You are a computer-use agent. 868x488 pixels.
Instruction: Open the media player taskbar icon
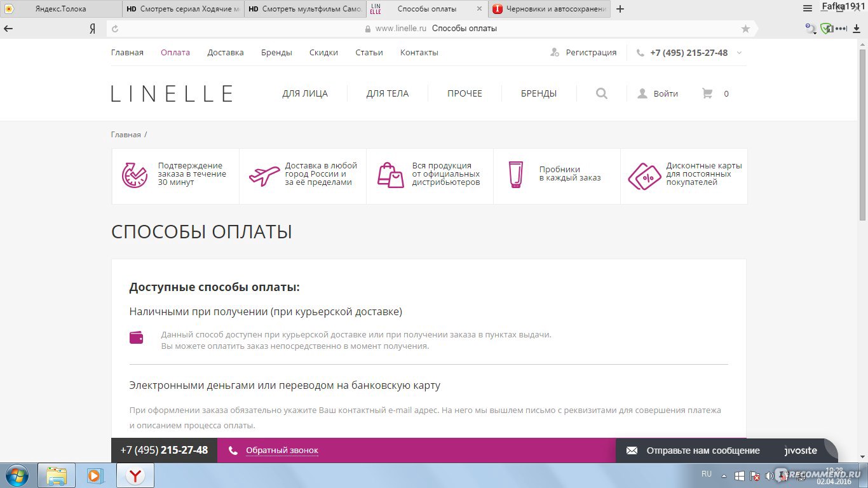[x=95, y=475]
